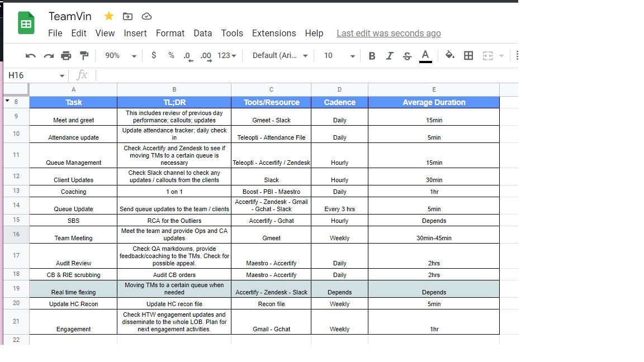Viewport: 644px width, 362px height.
Task: Select the 'TL;DR' header cell
Action: click(x=174, y=102)
